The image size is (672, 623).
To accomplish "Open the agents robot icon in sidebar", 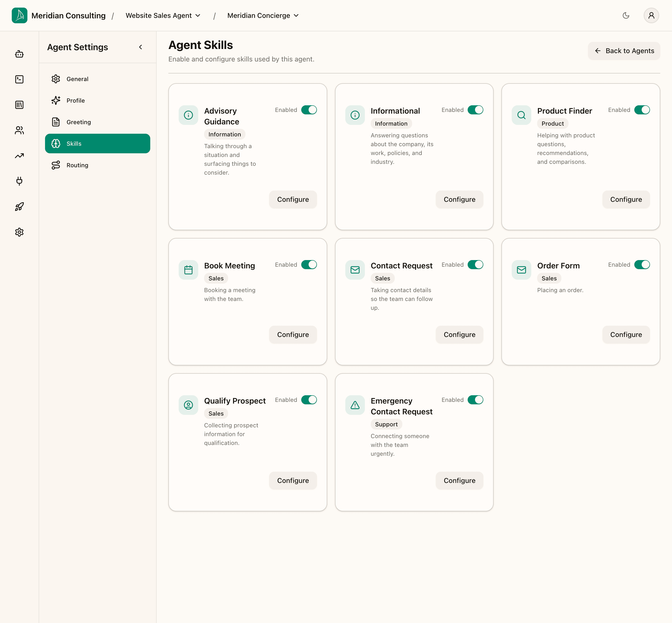I will click(x=20, y=54).
